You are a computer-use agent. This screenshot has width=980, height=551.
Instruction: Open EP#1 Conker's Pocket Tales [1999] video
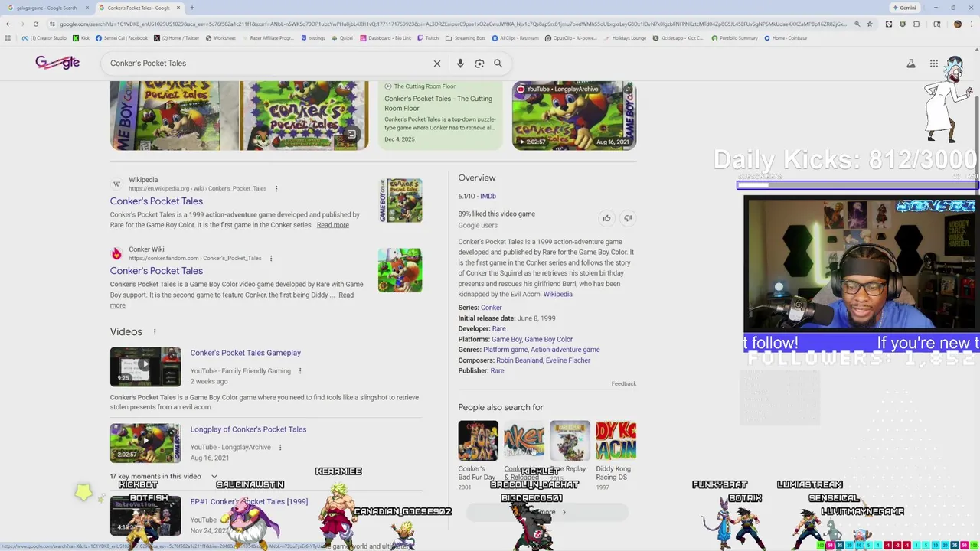[x=249, y=502]
